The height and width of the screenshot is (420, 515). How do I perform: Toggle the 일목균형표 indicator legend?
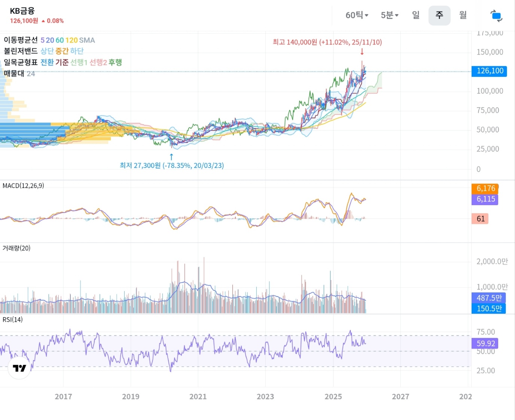point(21,62)
